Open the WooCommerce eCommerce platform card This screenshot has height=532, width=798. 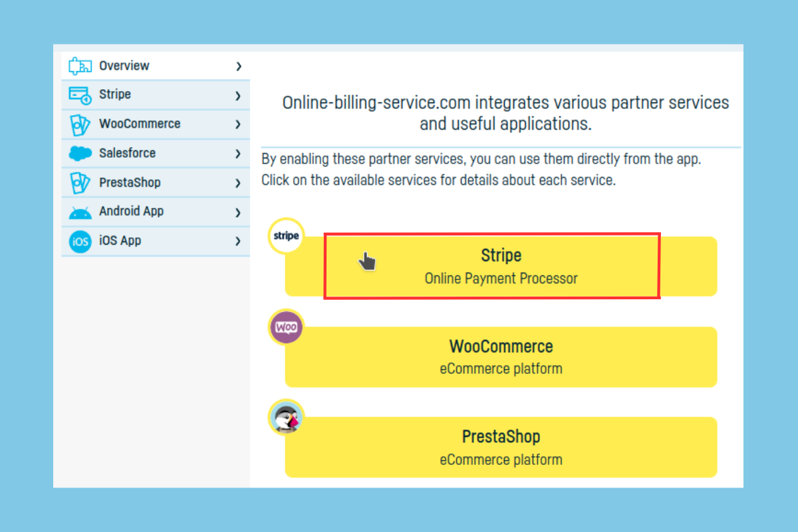coord(501,356)
